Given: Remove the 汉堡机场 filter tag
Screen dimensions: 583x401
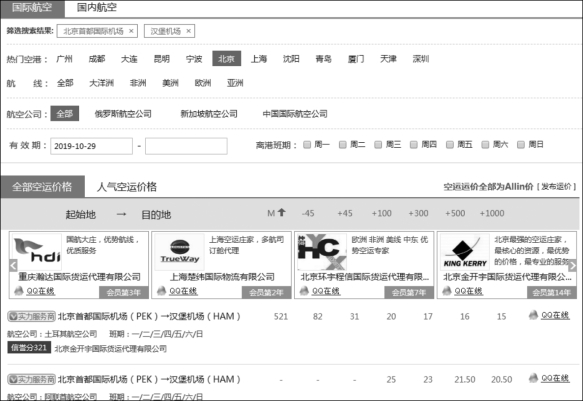Looking at the screenshot, I should (189, 31).
